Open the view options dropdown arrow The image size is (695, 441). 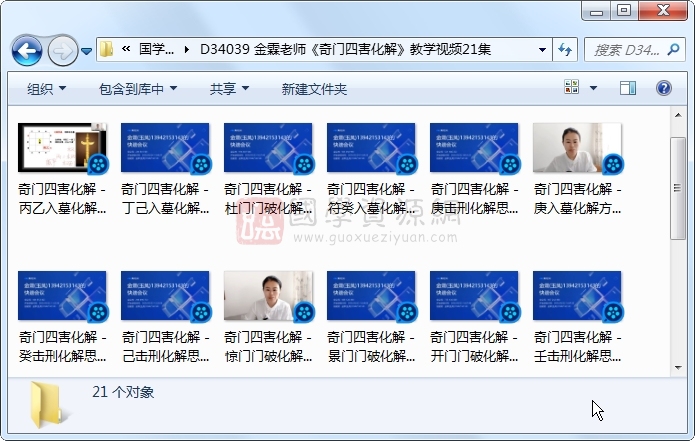(593, 88)
